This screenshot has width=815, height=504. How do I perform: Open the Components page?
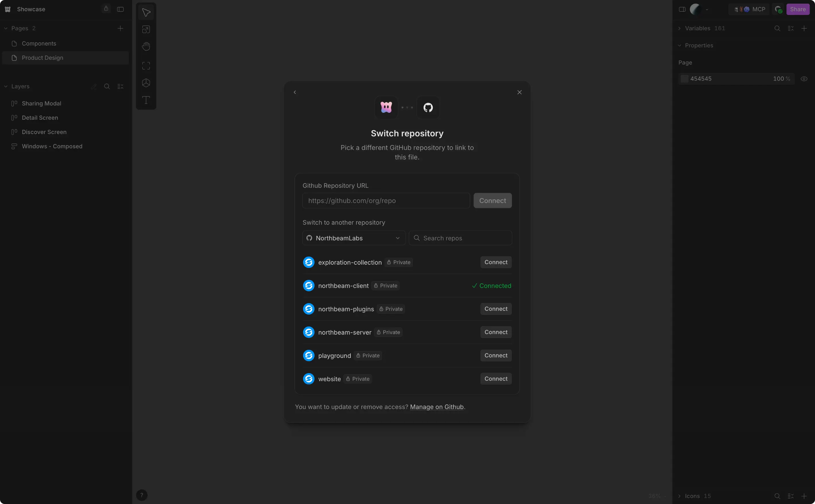65,44
